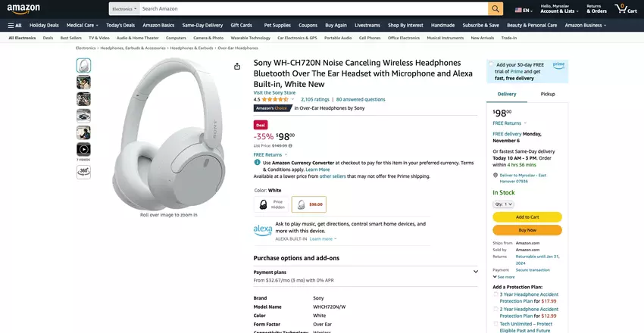
Task: Check the Prime free trial checkbox
Action: tap(491, 65)
